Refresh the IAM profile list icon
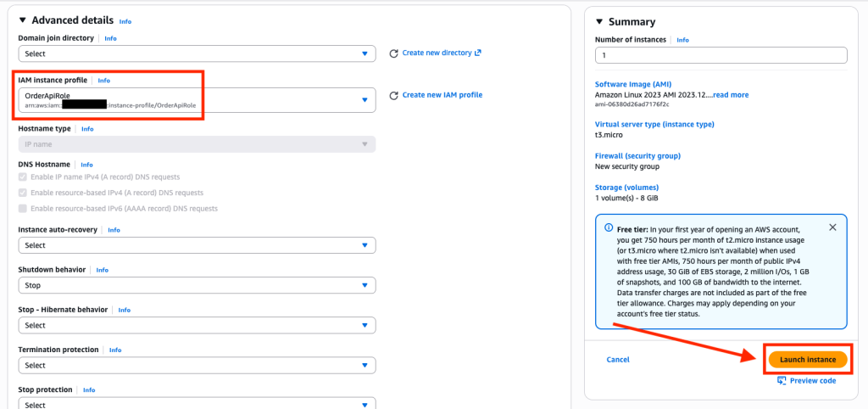The image size is (868, 409). click(x=394, y=95)
